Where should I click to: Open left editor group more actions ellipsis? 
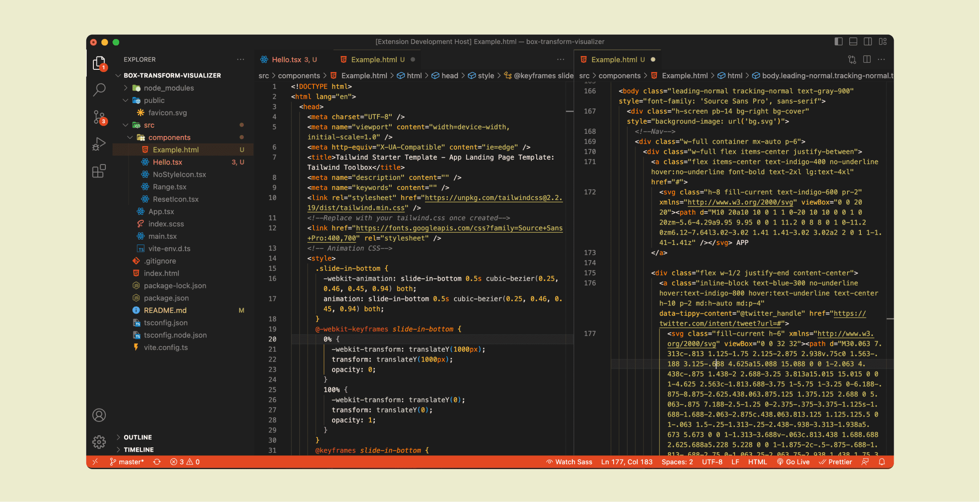tap(561, 59)
